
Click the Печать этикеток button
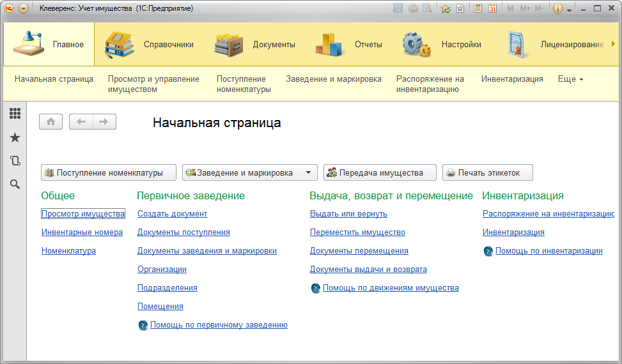point(488,172)
